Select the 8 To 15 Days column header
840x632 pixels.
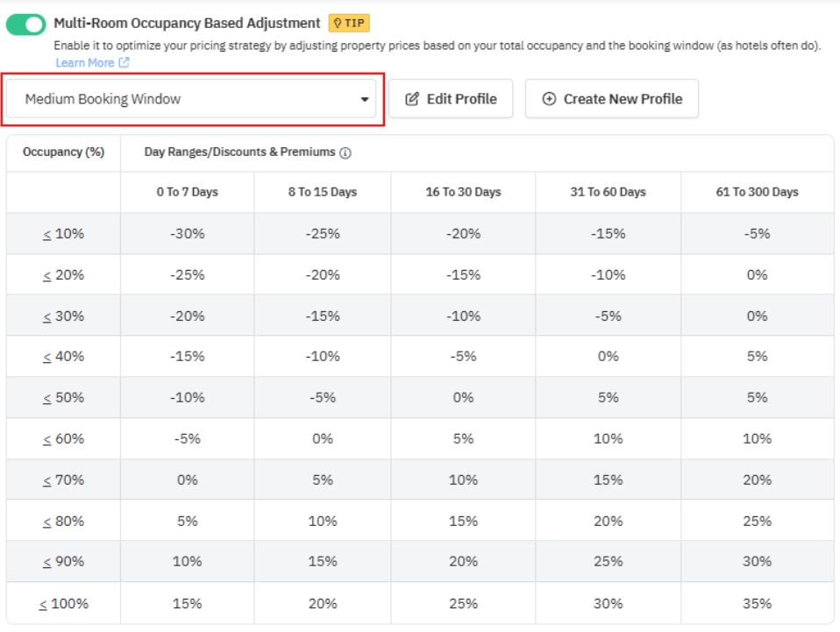(322, 192)
